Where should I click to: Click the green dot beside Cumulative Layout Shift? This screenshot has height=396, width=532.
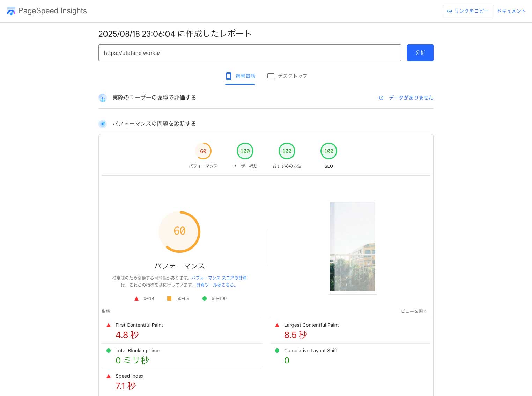277,351
